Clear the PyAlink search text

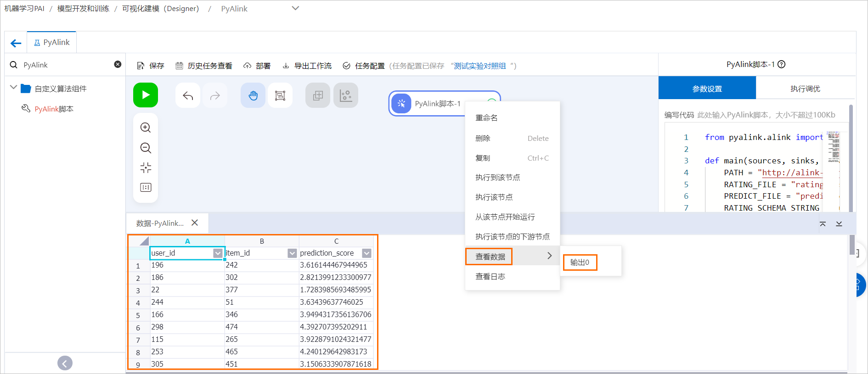(118, 64)
